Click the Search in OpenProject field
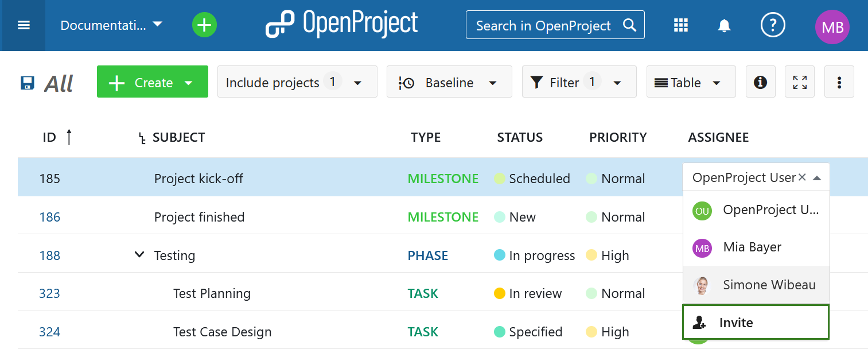868x353 pixels. tap(544, 25)
